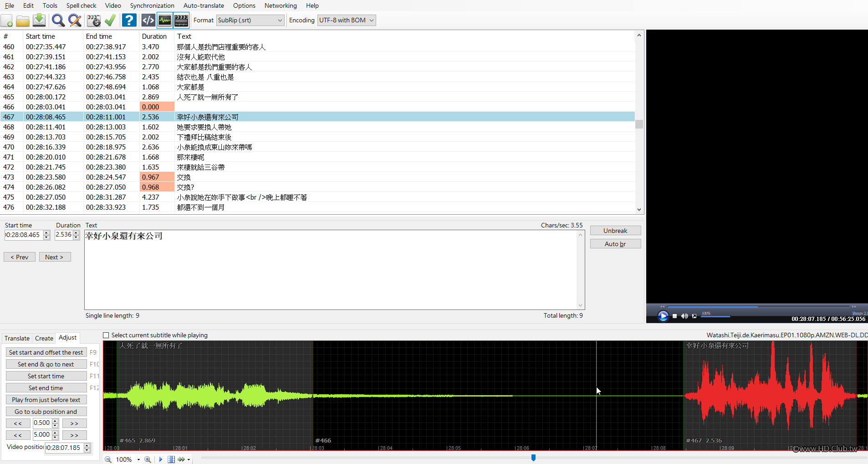Open Visual sync clapperboard icon
Image resolution: width=868 pixels, height=464 pixels.
tap(94, 21)
